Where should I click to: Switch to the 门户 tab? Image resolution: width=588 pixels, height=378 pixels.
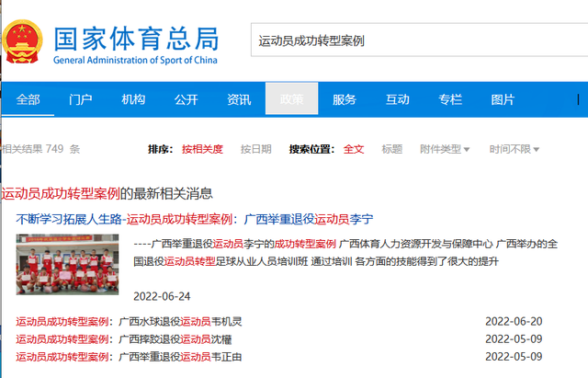click(81, 99)
